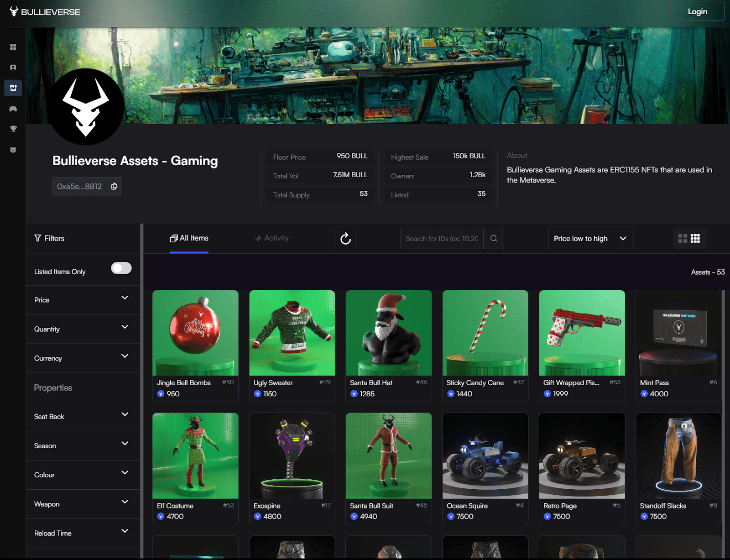
Task: Click the Bullieverse collection avatar
Action: (x=86, y=107)
